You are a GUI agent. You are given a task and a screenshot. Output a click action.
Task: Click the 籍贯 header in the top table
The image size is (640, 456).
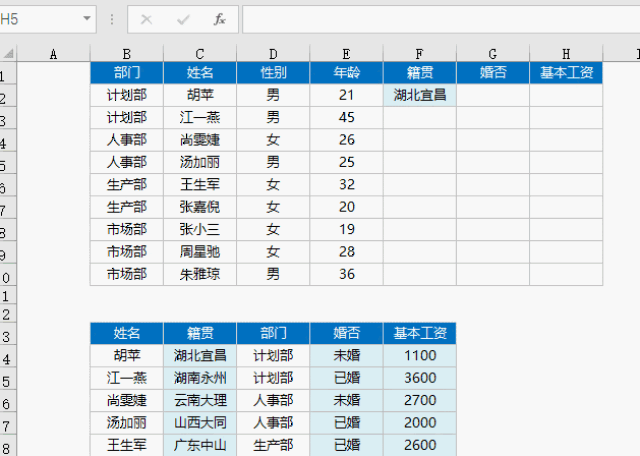[x=420, y=73]
